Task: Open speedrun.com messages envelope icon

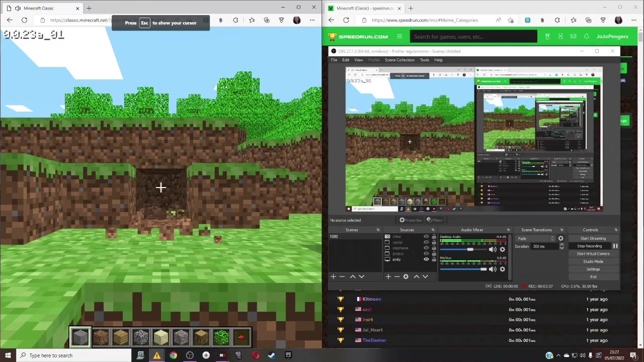Action: coord(573,37)
